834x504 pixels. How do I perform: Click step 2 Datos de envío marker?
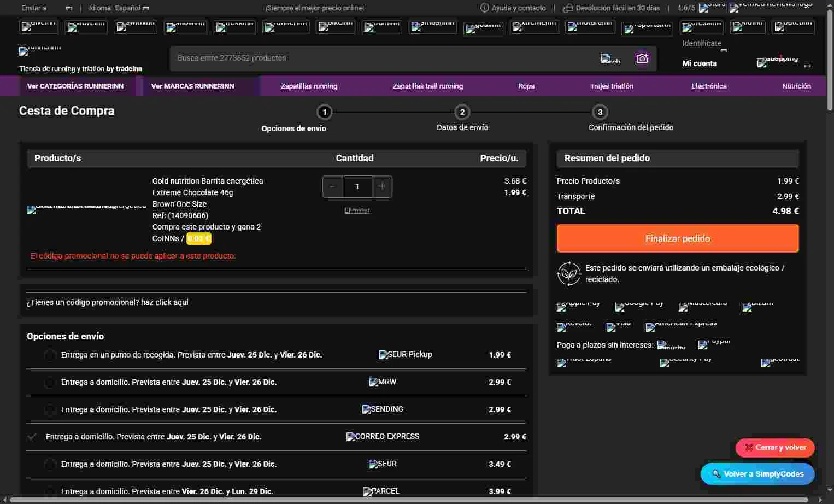462,112
